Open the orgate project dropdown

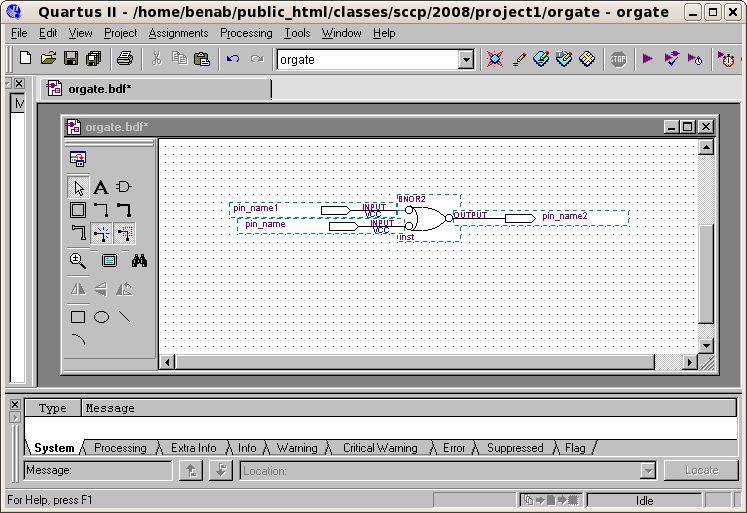[465, 60]
